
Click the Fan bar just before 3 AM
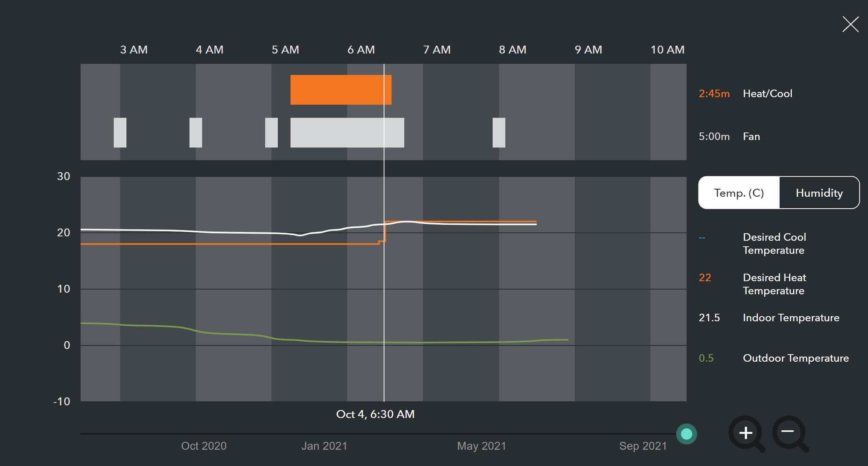click(x=120, y=133)
